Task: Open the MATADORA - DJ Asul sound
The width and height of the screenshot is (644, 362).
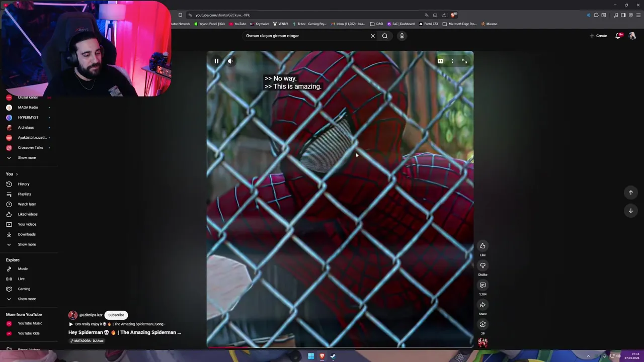Action: pyautogui.click(x=87, y=341)
